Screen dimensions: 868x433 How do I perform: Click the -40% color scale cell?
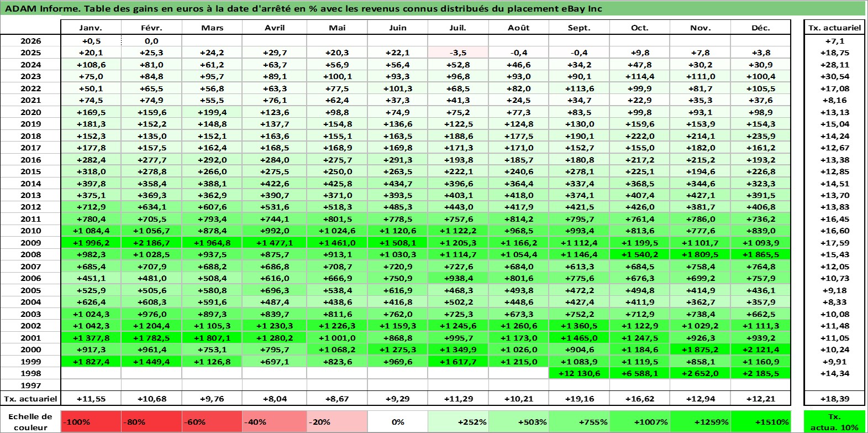pos(275,421)
